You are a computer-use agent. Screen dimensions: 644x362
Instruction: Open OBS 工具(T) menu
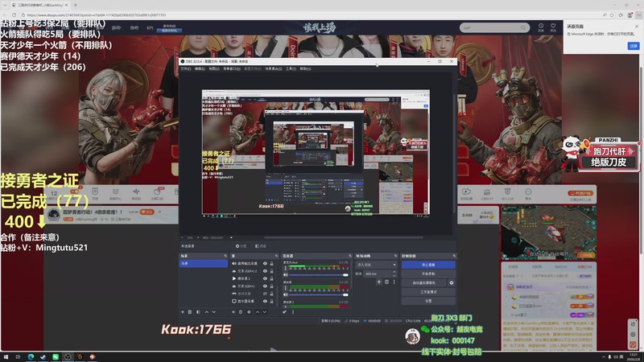pos(291,68)
